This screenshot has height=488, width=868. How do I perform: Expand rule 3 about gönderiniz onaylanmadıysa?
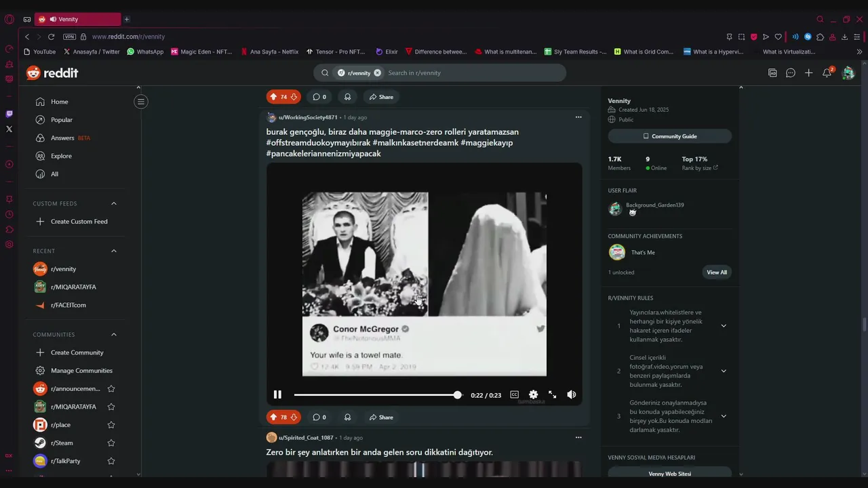(x=724, y=416)
